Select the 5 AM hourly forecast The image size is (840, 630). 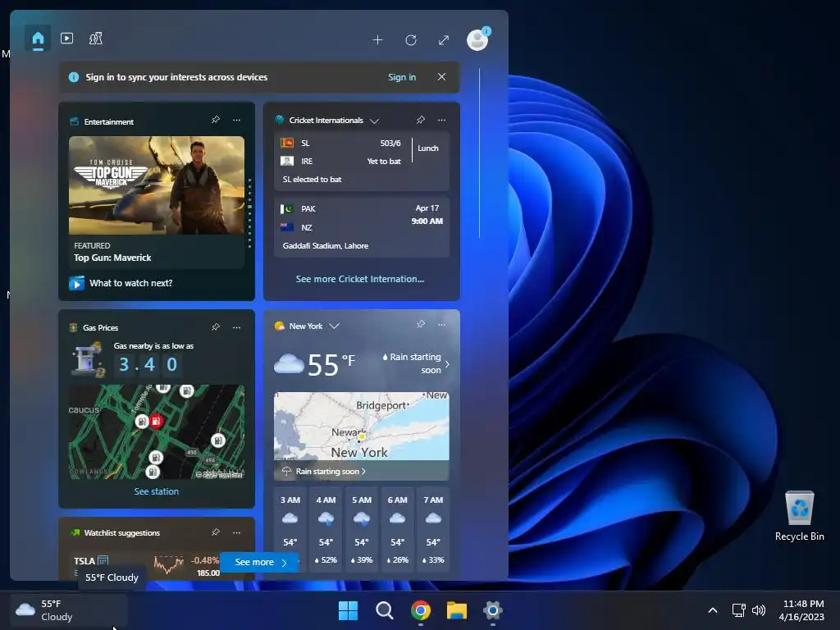point(362,529)
